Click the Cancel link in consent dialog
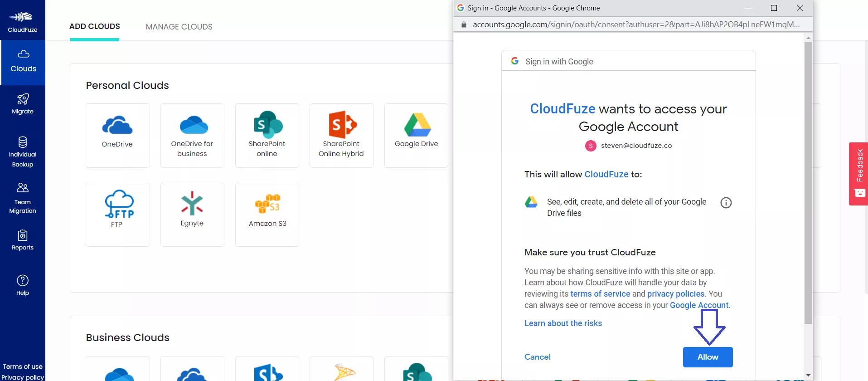The image size is (868, 381). click(x=538, y=357)
